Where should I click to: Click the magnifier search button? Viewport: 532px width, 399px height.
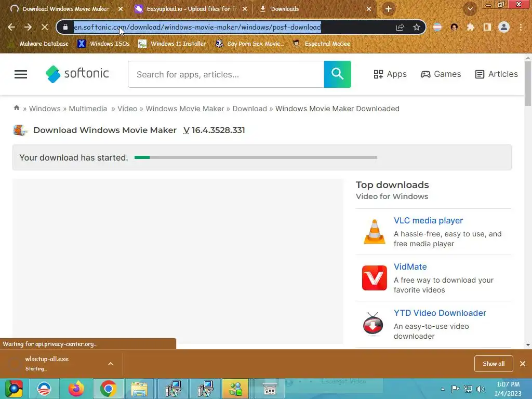point(337,74)
